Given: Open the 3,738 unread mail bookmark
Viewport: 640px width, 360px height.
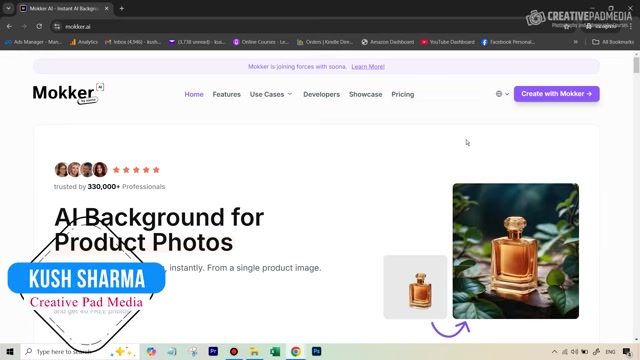Looking at the screenshot, I should point(197,42).
